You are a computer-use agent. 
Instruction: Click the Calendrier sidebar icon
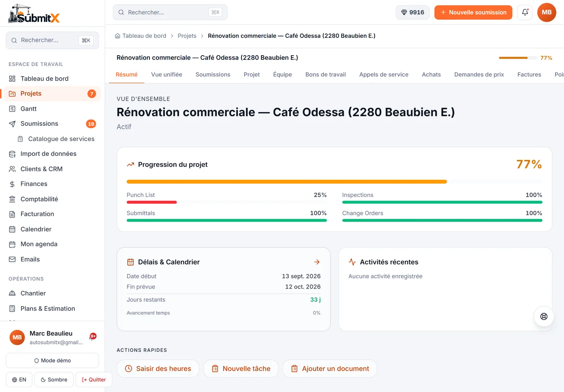click(12, 230)
